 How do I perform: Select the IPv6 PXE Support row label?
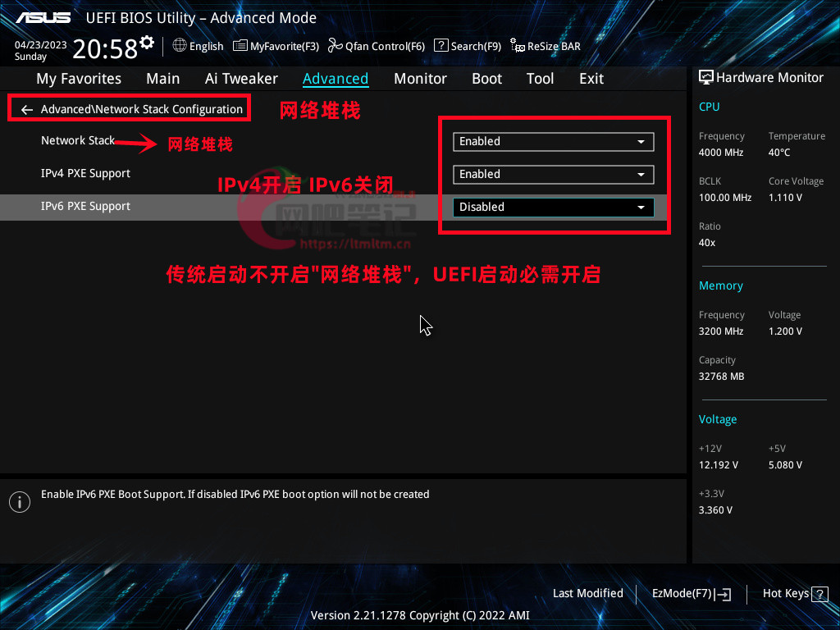pos(85,206)
